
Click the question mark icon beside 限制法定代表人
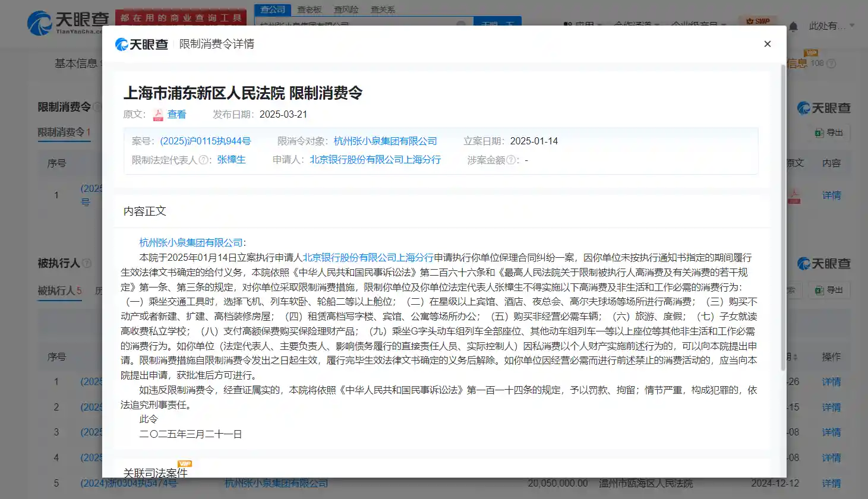click(201, 159)
